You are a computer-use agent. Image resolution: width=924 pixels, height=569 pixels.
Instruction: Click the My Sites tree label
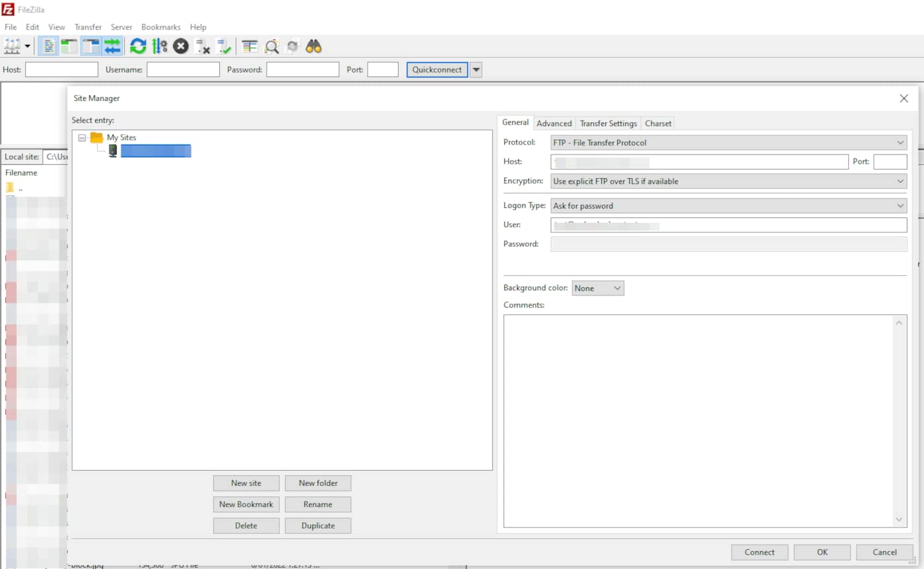point(121,137)
